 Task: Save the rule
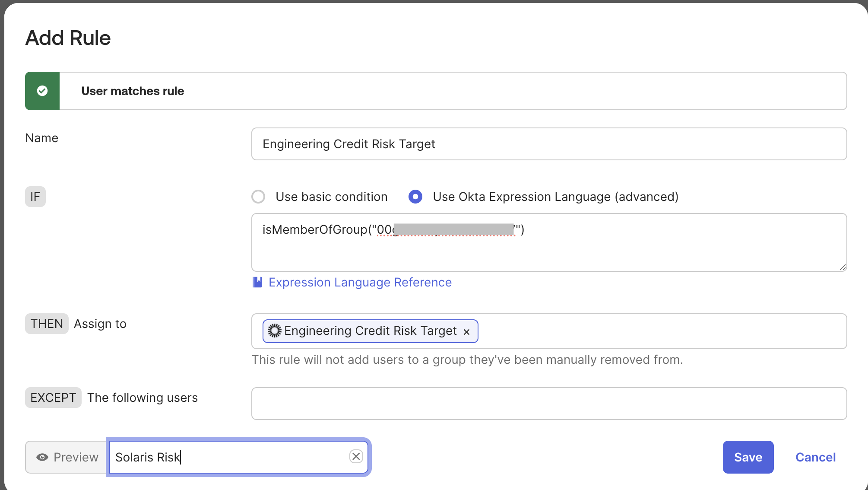(748, 457)
